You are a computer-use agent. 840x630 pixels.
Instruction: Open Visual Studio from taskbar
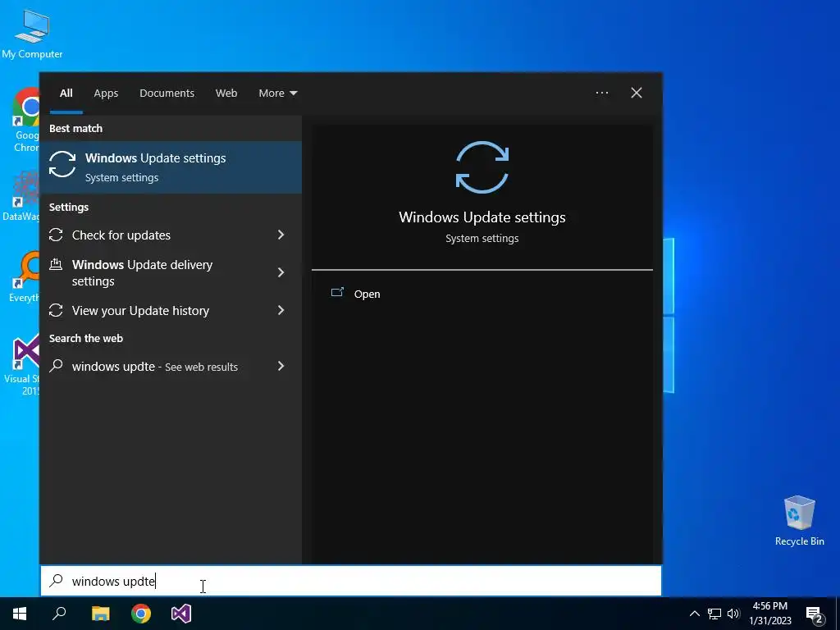(x=181, y=614)
